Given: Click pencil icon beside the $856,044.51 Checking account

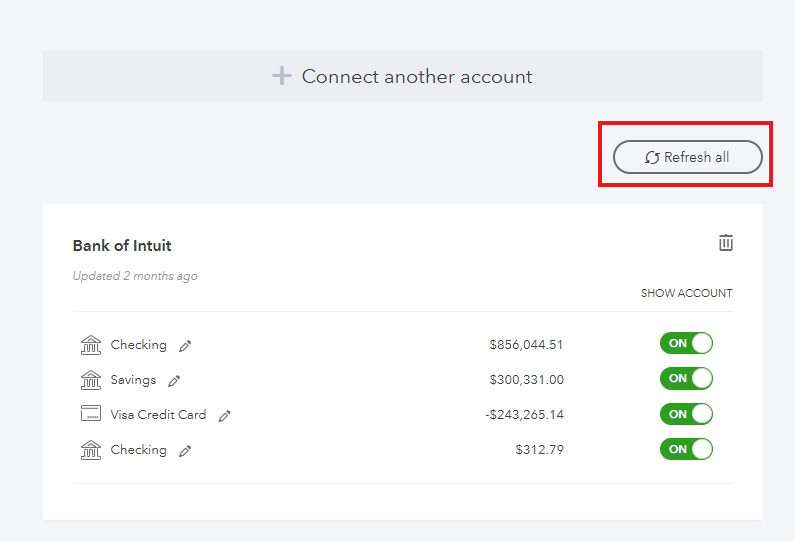Looking at the screenshot, I should (185, 346).
